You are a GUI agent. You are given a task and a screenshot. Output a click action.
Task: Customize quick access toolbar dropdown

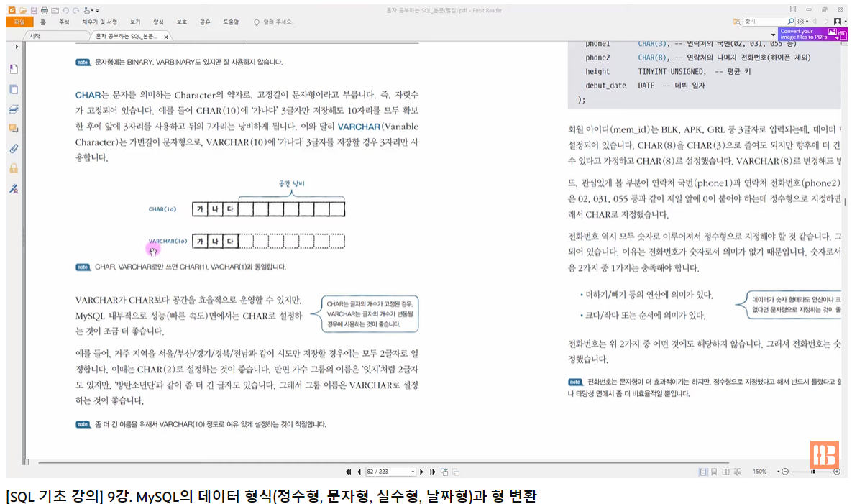coord(97,10)
